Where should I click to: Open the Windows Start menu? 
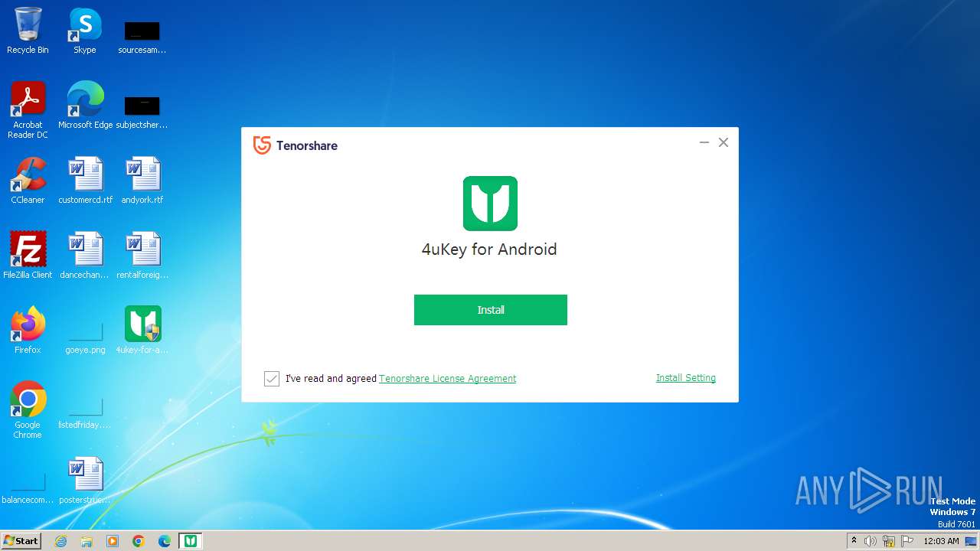(x=21, y=540)
